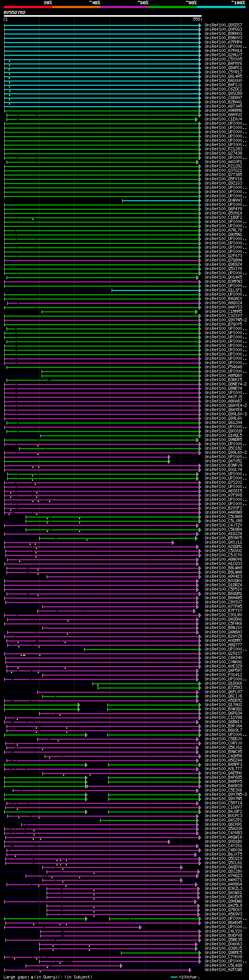Click the short cyan alignment bar of Q0WVA3
Screen dimensions: 249x980
point(161,201)
